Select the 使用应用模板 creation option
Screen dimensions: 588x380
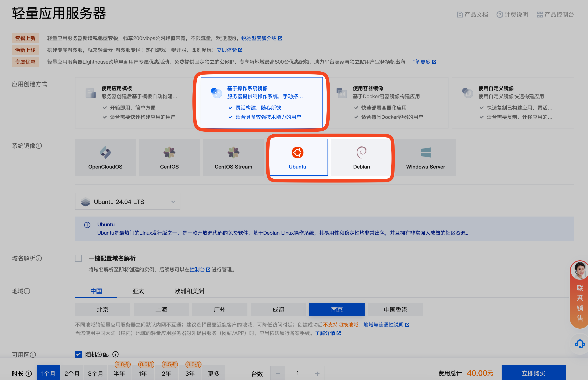click(x=134, y=102)
